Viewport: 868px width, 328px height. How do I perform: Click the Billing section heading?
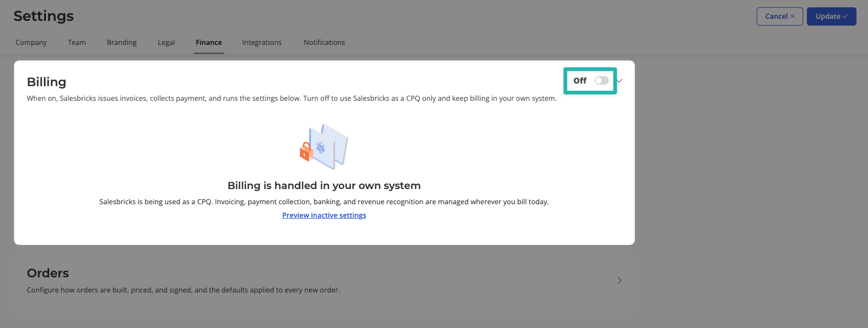tap(47, 82)
